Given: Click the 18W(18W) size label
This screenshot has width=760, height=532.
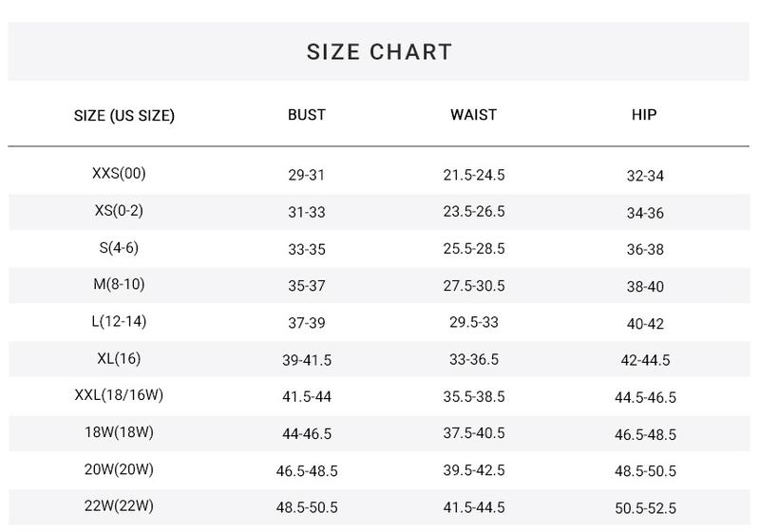Looking at the screenshot, I should 119,432.
